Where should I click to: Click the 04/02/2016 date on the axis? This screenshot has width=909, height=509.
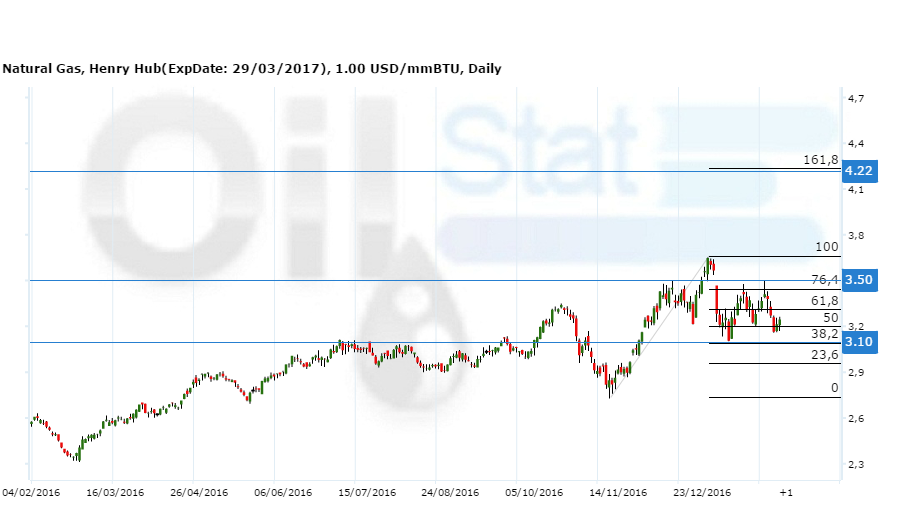[31, 492]
